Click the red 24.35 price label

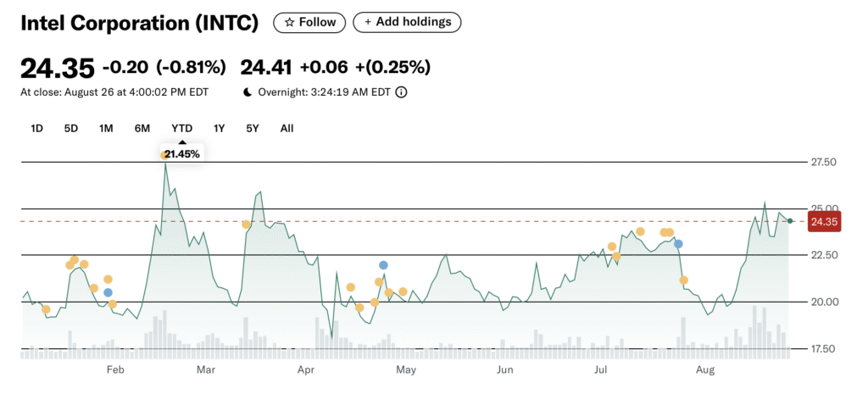823,222
